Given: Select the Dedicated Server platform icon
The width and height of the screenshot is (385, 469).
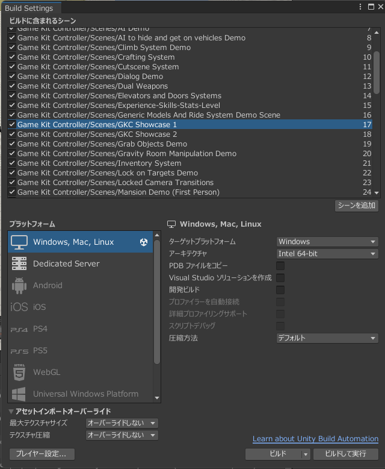Looking at the screenshot, I should (19, 264).
